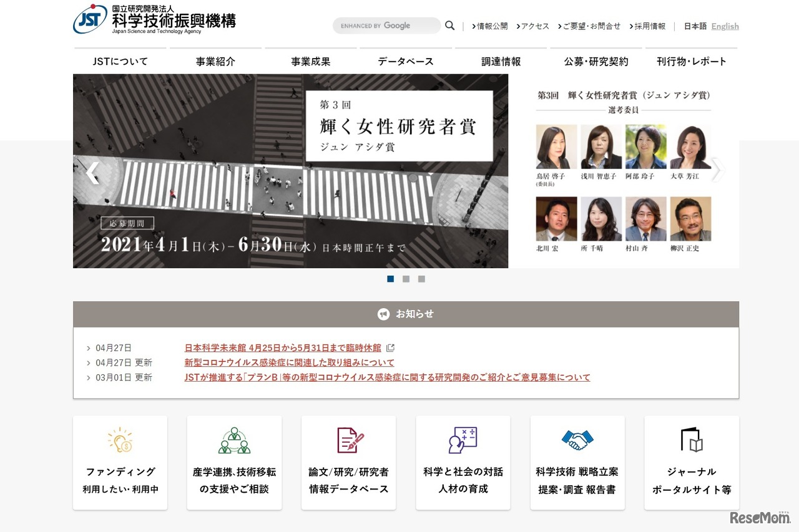This screenshot has width=799, height=532.
Task: Select the second carousel indicator dot
Action: (x=406, y=279)
